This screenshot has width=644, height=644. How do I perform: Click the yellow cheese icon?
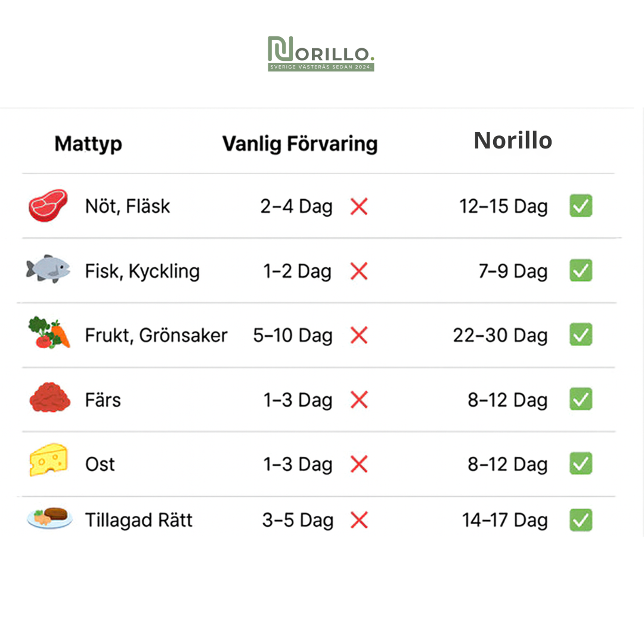[49, 461]
